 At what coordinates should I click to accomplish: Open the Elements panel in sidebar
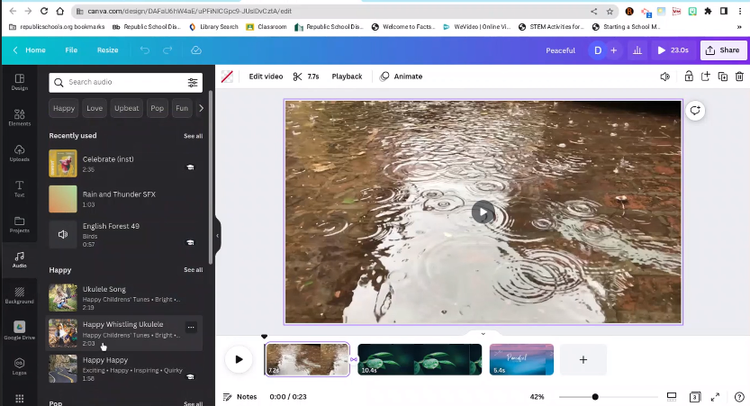pos(19,117)
